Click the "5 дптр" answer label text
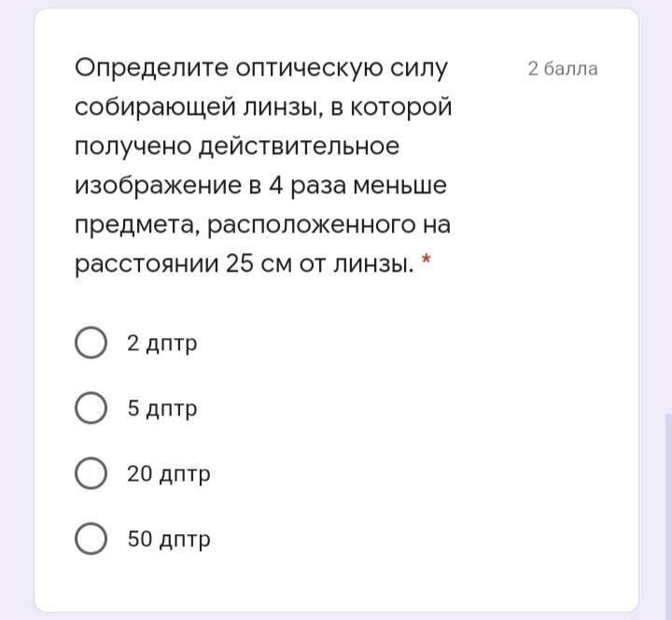 [x=162, y=409]
